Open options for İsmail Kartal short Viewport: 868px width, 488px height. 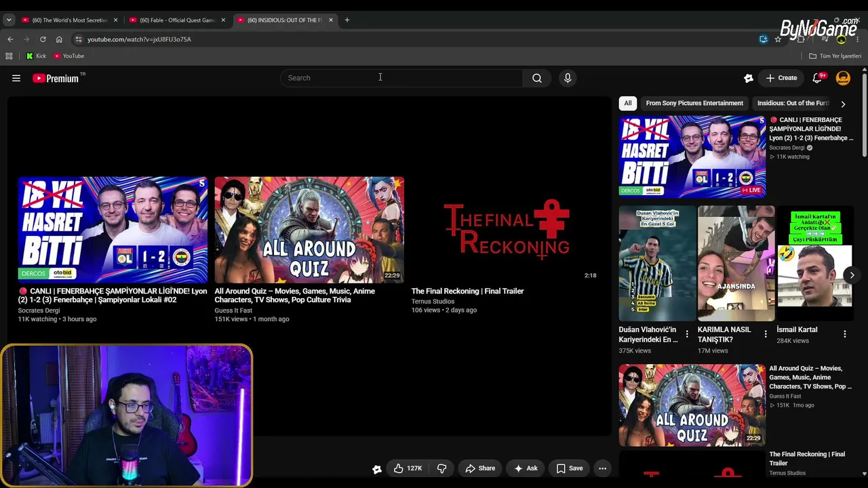click(x=845, y=334)
